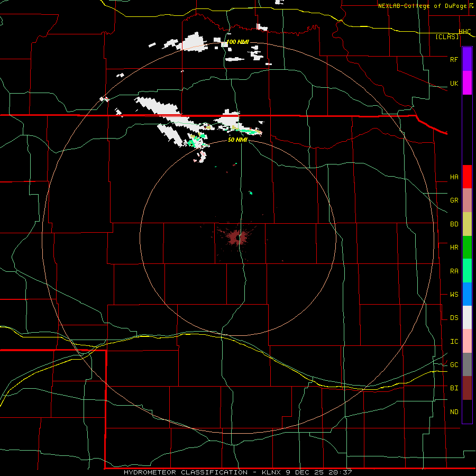Viewport: 476px width, 476px height.
Task: Click the HR green legend swatch
Action: 467,248
